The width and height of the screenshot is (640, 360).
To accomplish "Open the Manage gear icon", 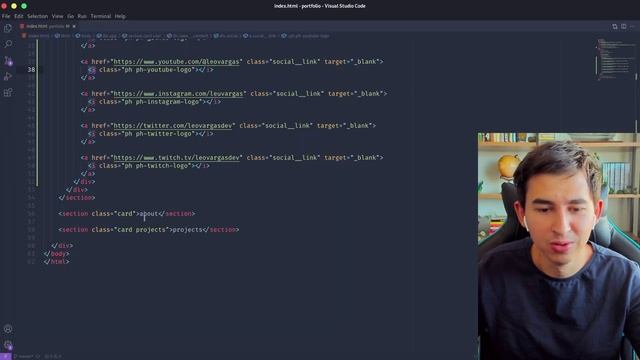I will click(x=8, y=345).
